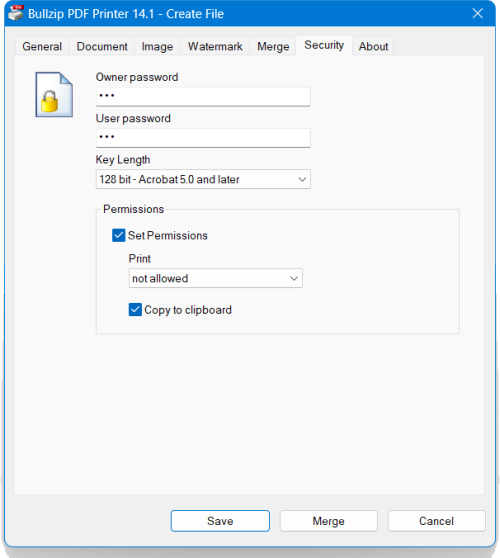Open the Document tab
Image resolution: width=500 pixels, height=558 pixels.
102,46
